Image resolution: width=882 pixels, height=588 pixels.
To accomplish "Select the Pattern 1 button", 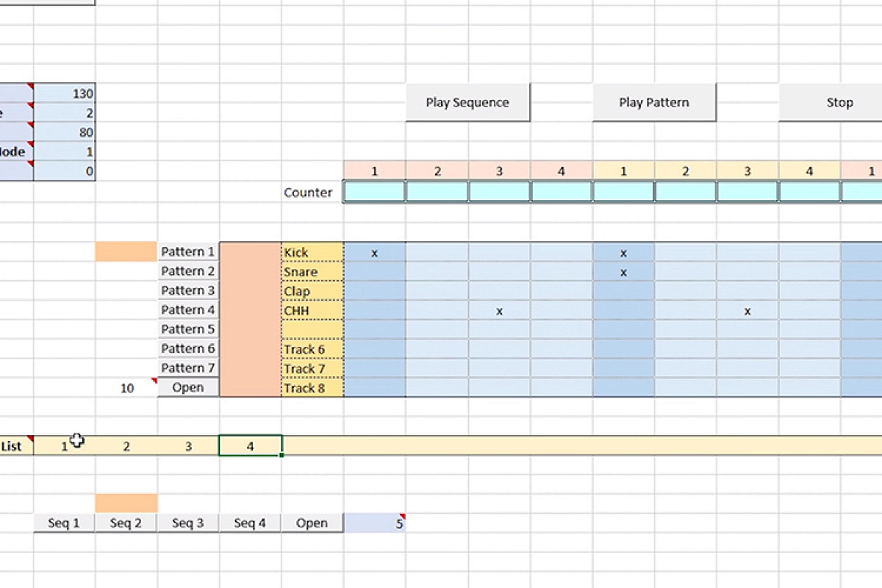I will tap(188, 252).
